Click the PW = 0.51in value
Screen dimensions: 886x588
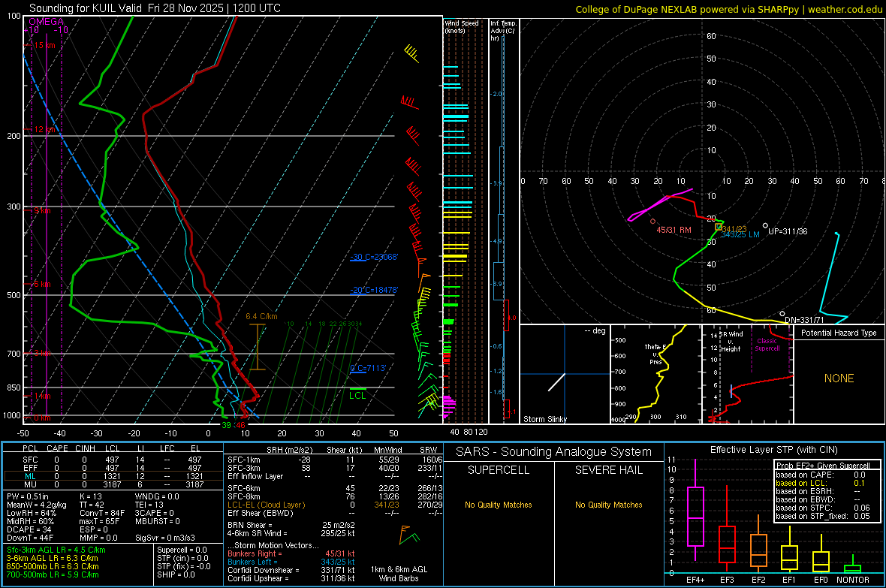click(28, 496)
